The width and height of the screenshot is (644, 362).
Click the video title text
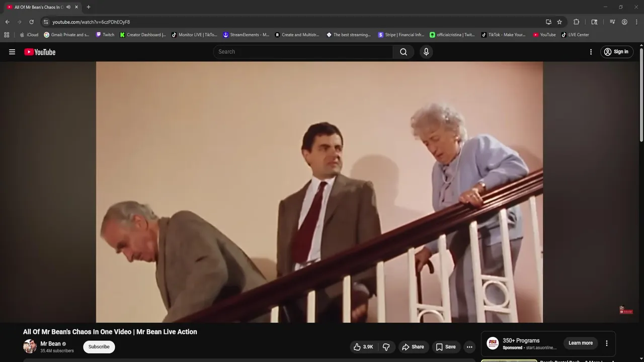click(x=110, y=332)
